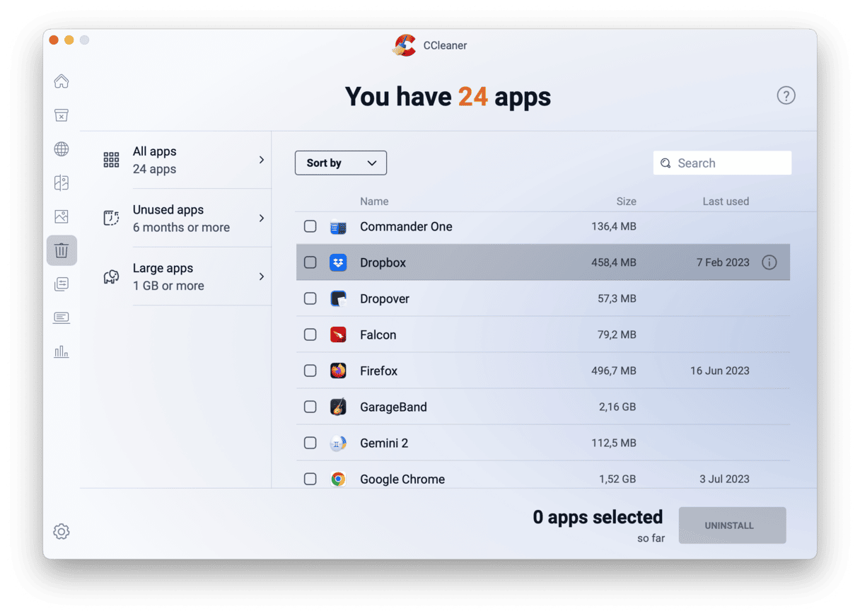Click the CCleaner logo in title bar
860x616 pixels.
point(405,45)
